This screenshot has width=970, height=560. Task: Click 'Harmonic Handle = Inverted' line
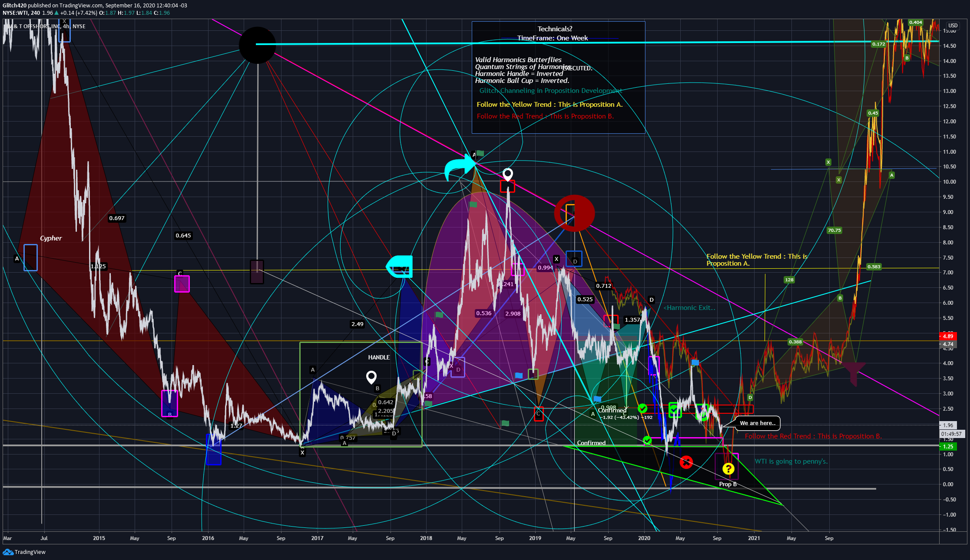pyautogui.click(x=519, y=74)
